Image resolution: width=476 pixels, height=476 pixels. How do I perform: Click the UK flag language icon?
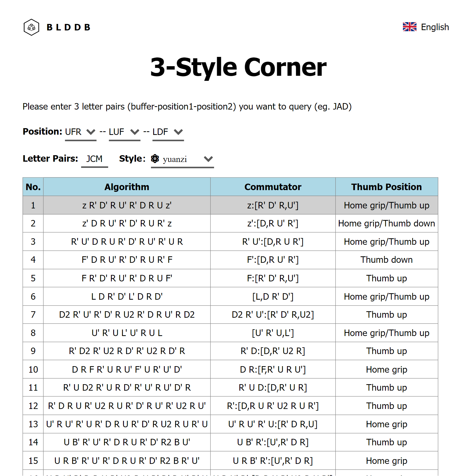(x=409, y=27)
